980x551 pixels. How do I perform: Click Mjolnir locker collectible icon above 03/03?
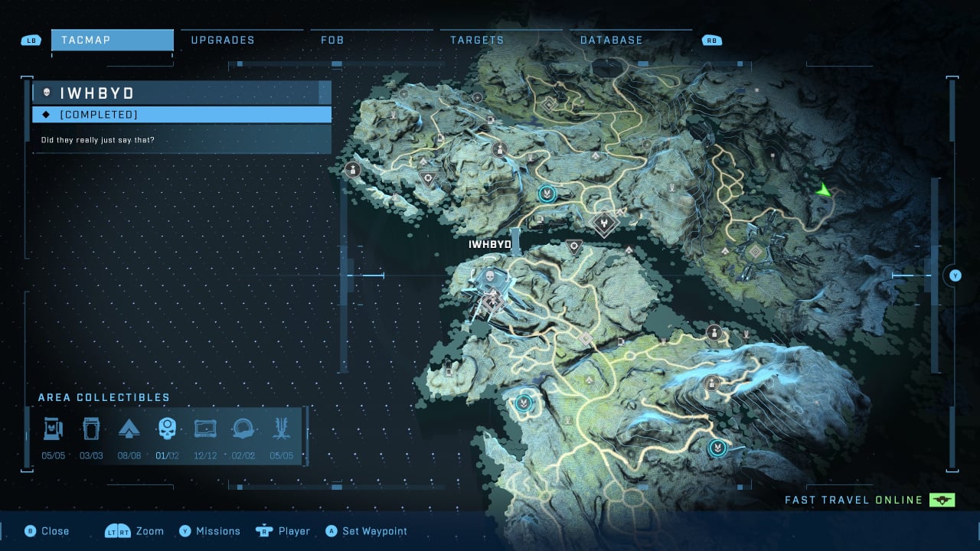coord(91,429)
